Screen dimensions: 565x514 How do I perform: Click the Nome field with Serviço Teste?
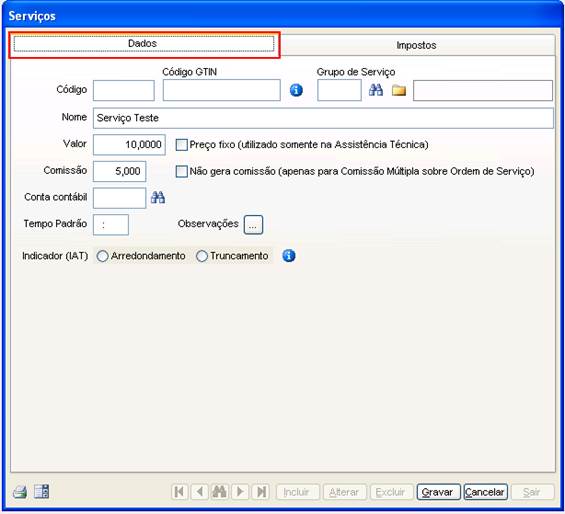323,118
